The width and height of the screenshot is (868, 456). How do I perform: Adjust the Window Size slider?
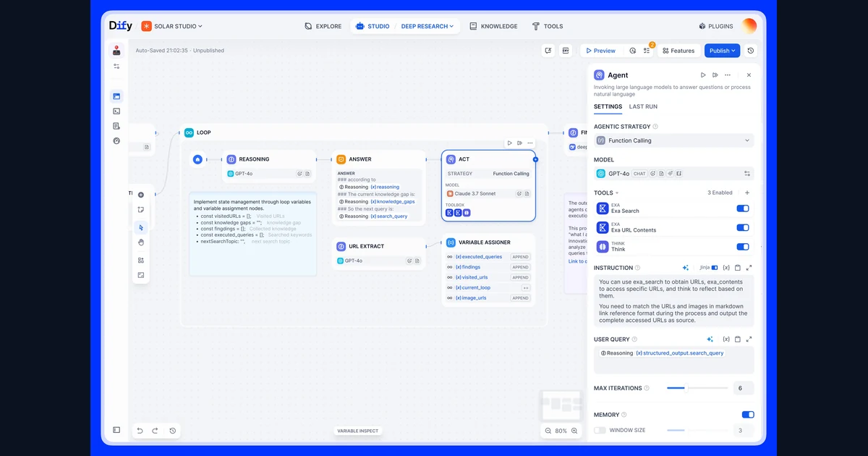click(x=697, y=431)
